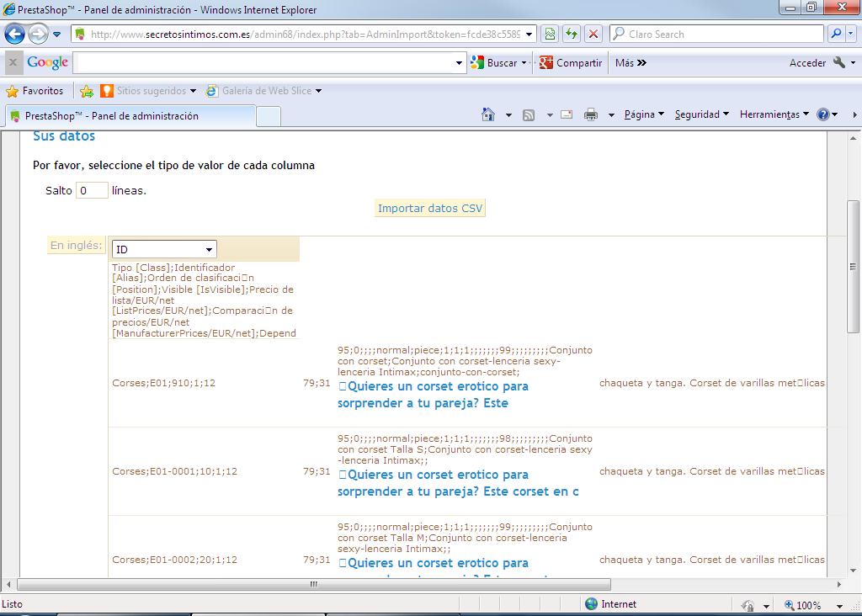Viewport: 862px width, 616px height.
Task: Click the Home page icon
Action: 488,114
